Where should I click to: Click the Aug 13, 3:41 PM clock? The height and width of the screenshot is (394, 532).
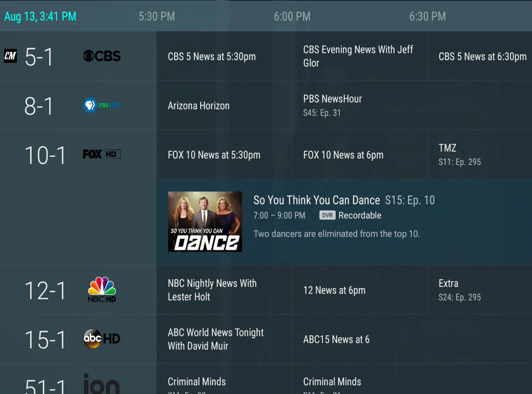click(40, 16)
